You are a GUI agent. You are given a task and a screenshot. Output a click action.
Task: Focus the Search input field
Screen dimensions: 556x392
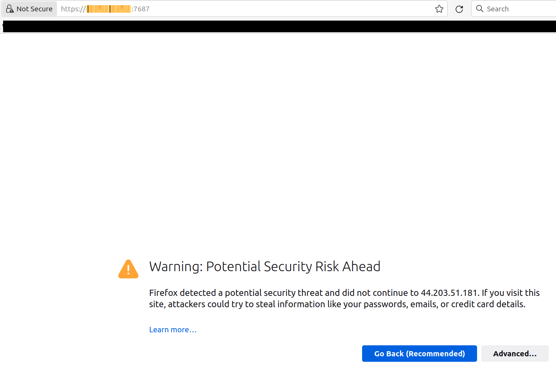click(518, 9)
